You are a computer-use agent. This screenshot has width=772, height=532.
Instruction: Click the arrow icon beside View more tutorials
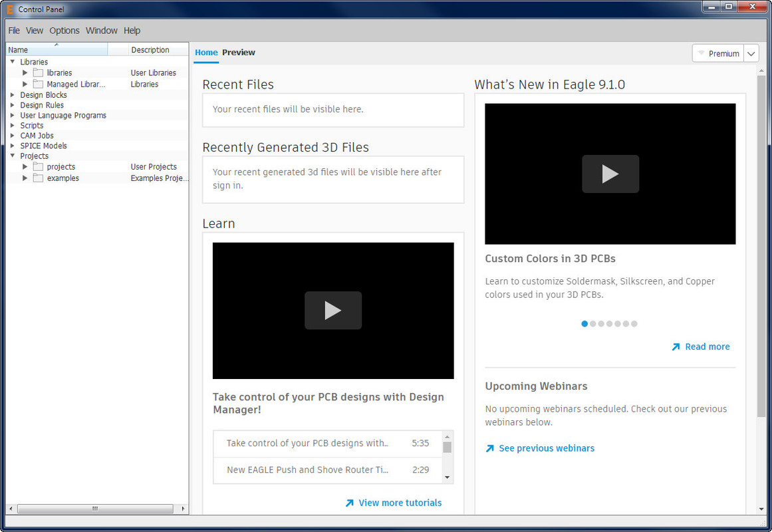coord(350,503)
